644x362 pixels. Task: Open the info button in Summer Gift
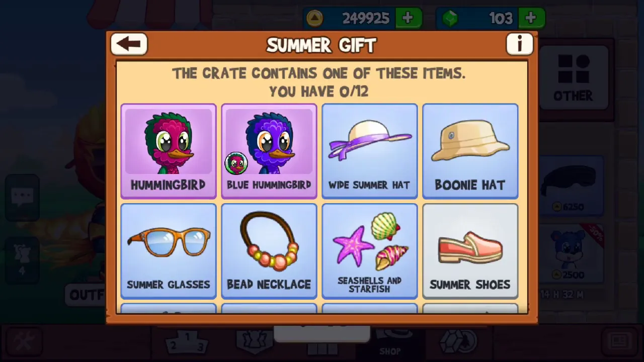coord(519,44)
